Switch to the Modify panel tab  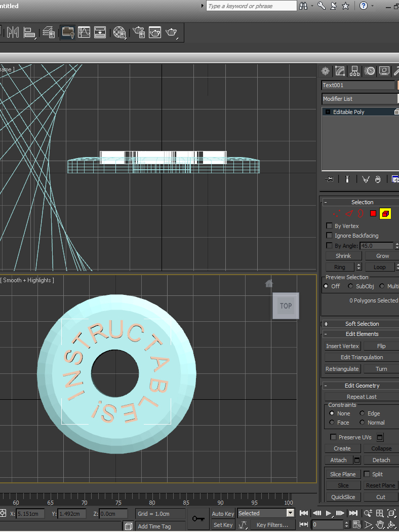pyautogui.click(x=340, y=71)
